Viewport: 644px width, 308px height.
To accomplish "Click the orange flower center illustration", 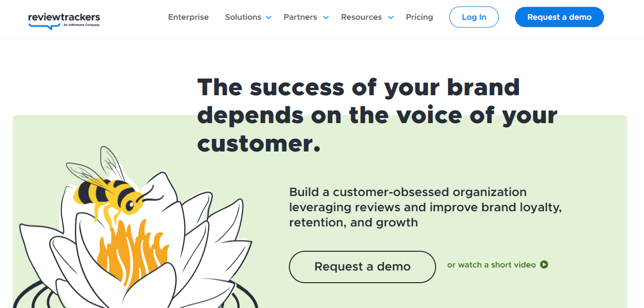I will (127, 248).
